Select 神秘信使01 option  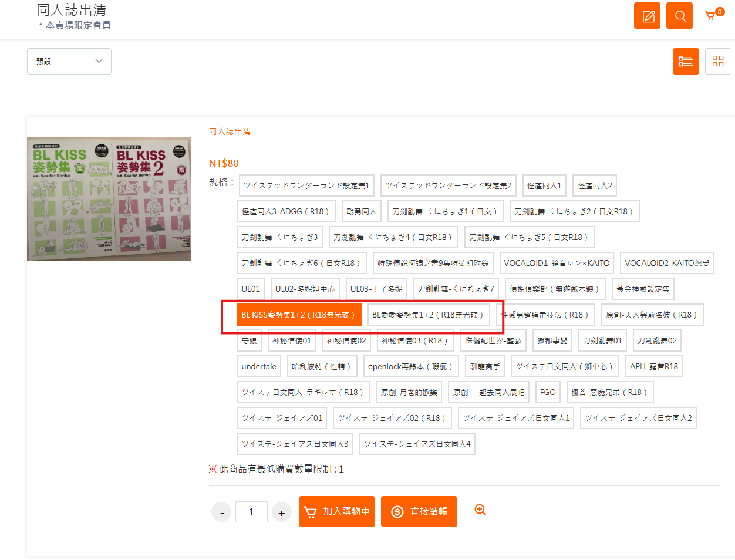292,340
